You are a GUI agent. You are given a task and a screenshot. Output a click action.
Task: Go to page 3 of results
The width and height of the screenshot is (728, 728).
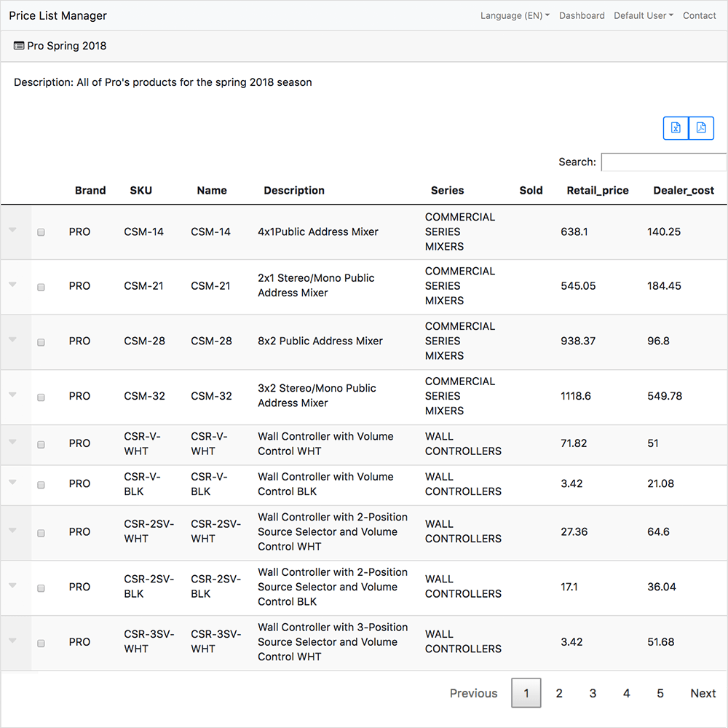point(593,693)
